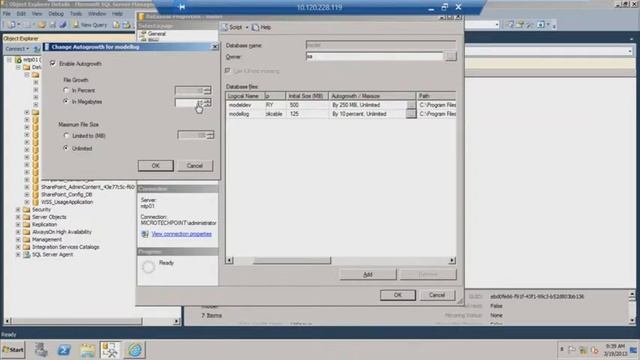Expand the Integration Services Catalogs node
This screenshot has height=360, width=640.
click(18, 247)
